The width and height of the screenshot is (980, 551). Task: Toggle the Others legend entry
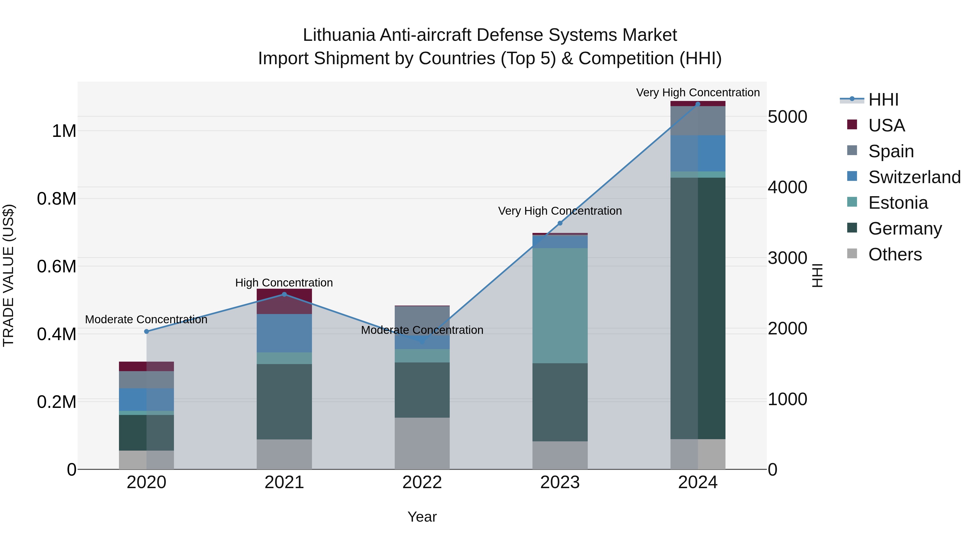click(x=884, y=254)
